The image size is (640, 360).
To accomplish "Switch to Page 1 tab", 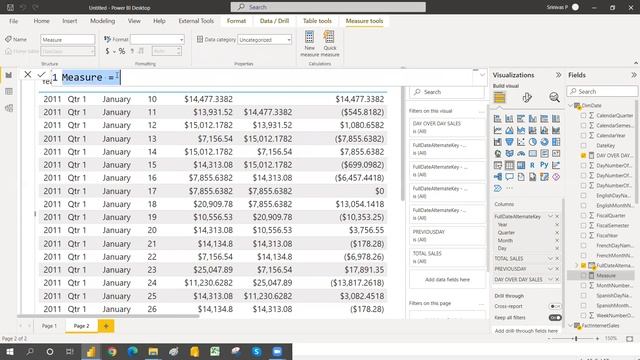I will coord(49,326).
